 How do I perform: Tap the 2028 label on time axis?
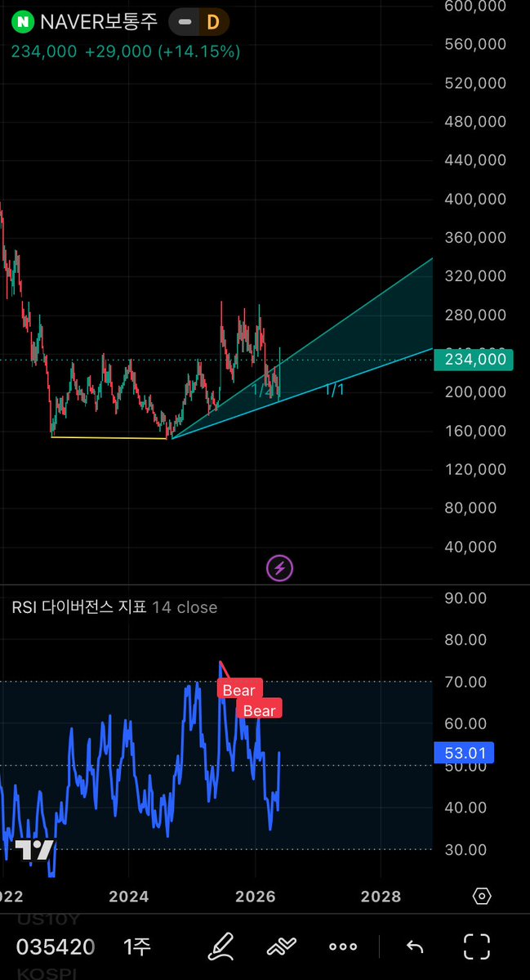[381, 897]
